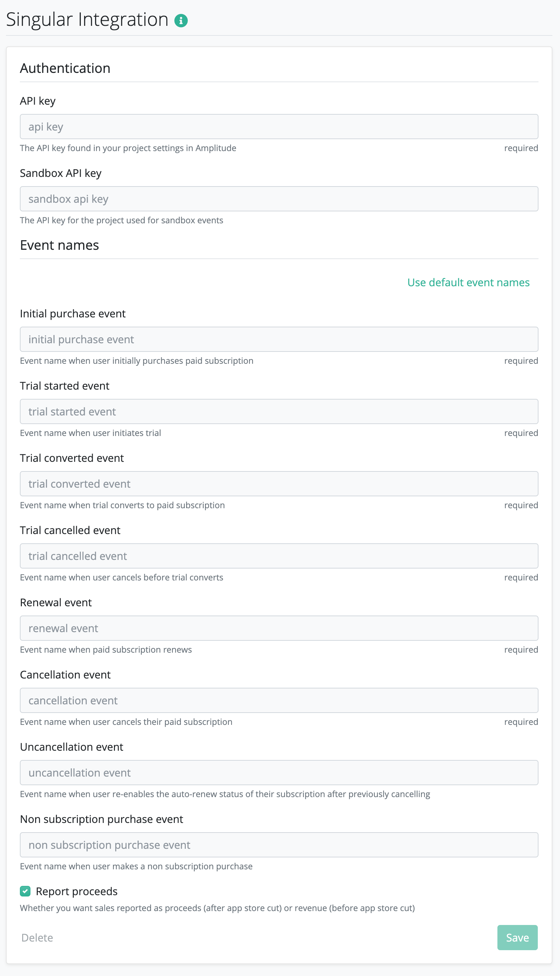Image resolution: width=560 pixels, height=976 pixels.
Task: Click the Event names section heading
Action: coord(60,245)
